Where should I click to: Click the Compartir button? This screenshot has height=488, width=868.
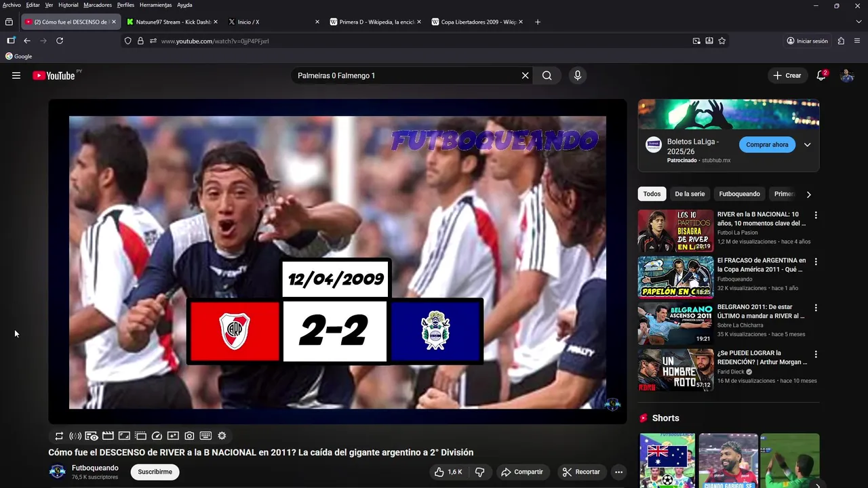point(522,472)
